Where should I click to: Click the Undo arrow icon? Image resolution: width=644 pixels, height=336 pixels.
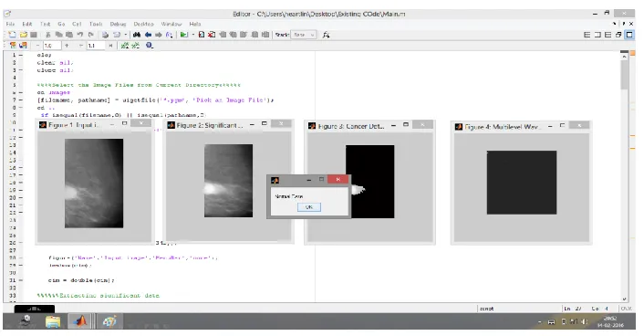tap(80, 35)
